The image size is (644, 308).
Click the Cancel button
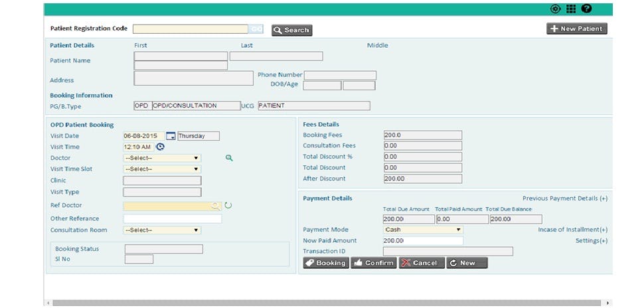point(422,263)
